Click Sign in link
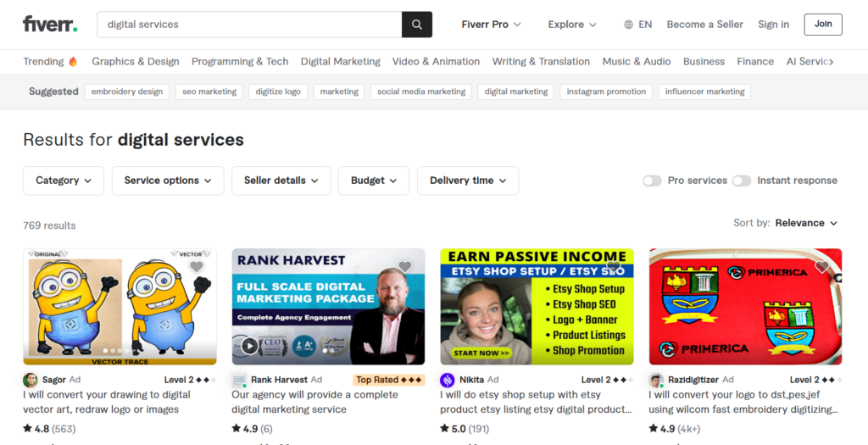The height and width of the screenshot is (445, 868). [x=773, y=25]
